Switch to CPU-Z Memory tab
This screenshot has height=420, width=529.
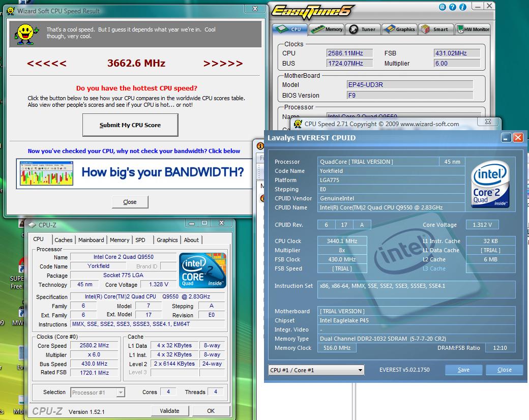pyautogui.click(x=120, y=240)
